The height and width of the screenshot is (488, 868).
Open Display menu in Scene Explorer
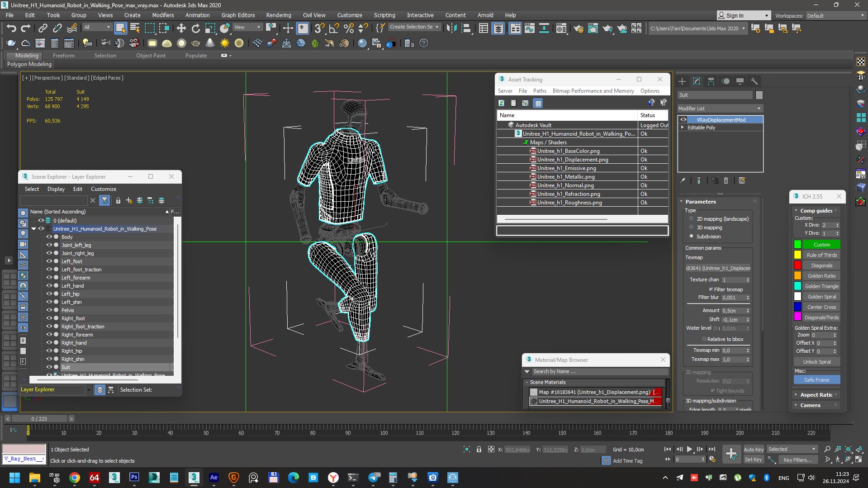point(56,189)
